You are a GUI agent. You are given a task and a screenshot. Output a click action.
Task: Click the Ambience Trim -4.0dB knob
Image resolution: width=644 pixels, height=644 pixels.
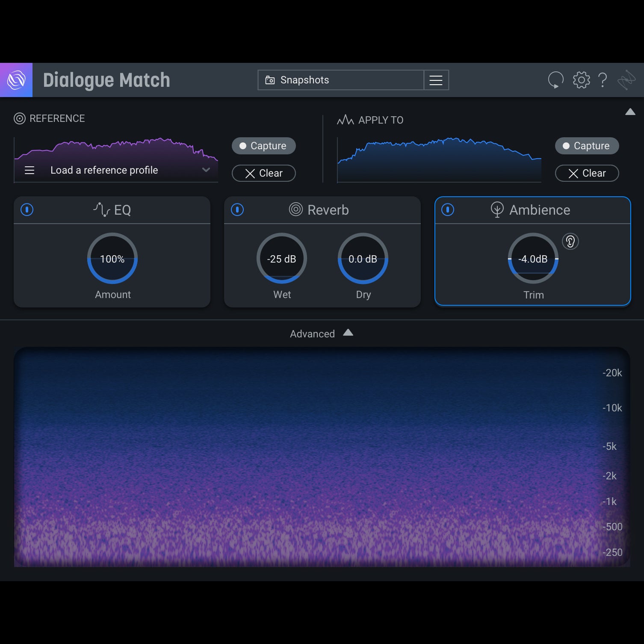(x=533, y=258)
